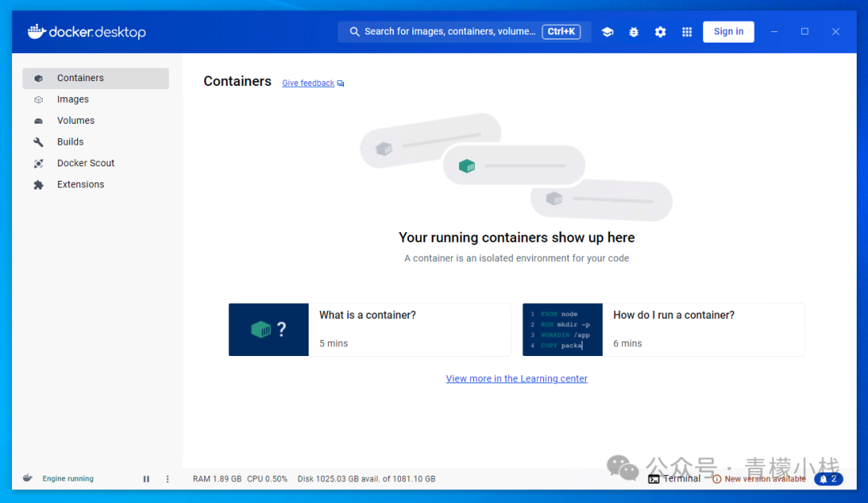Select Extensions in the sidebar
The image size is (868, 503).
(x=80, y=185)
